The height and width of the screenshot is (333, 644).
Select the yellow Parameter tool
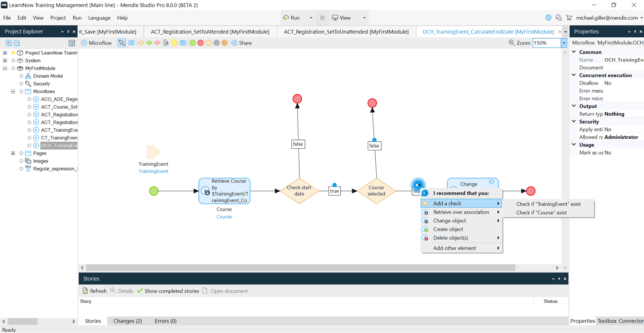(175, 43)
